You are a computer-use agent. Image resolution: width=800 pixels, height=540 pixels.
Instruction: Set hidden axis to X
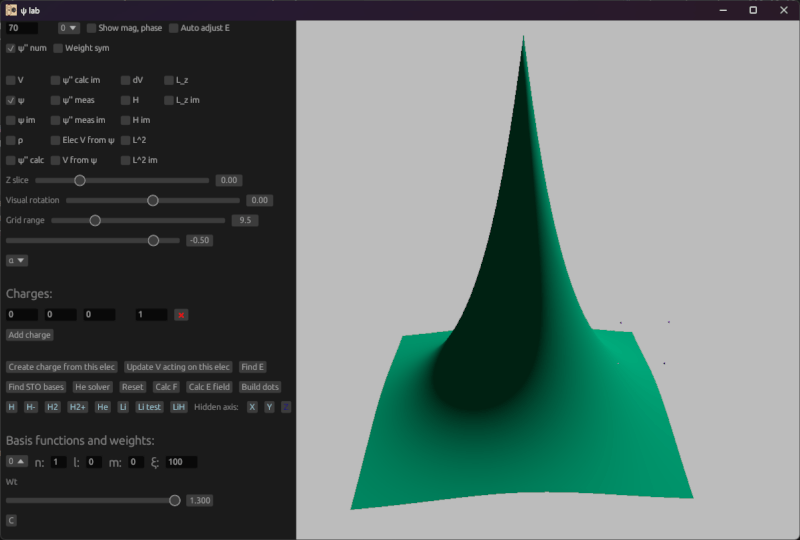tap(252, 407)
